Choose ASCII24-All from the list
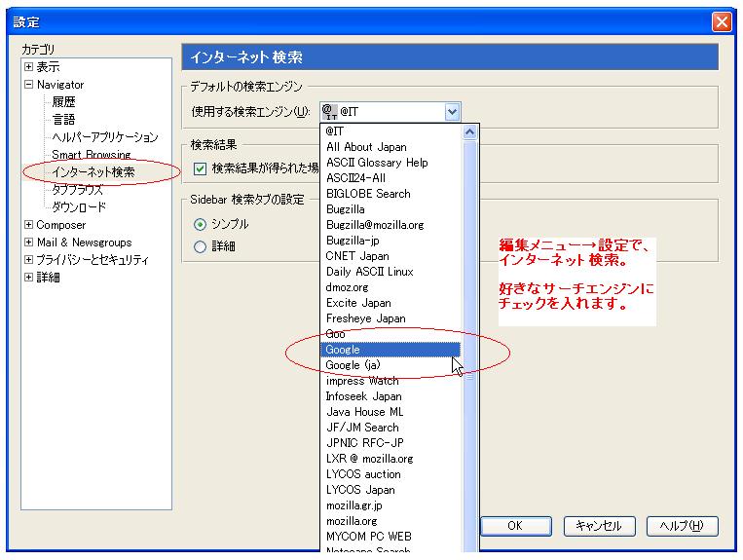 [390, 178]
